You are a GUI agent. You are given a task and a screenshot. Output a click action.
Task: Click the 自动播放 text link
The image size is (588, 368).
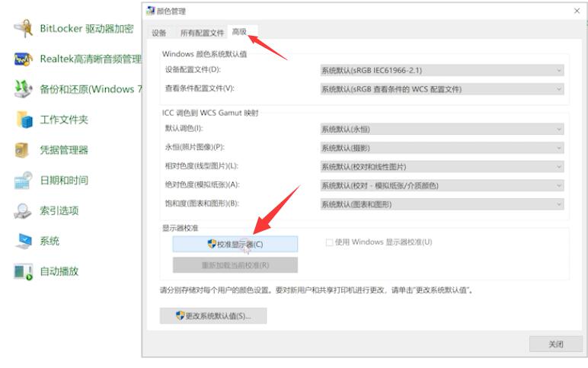point(59,271)
